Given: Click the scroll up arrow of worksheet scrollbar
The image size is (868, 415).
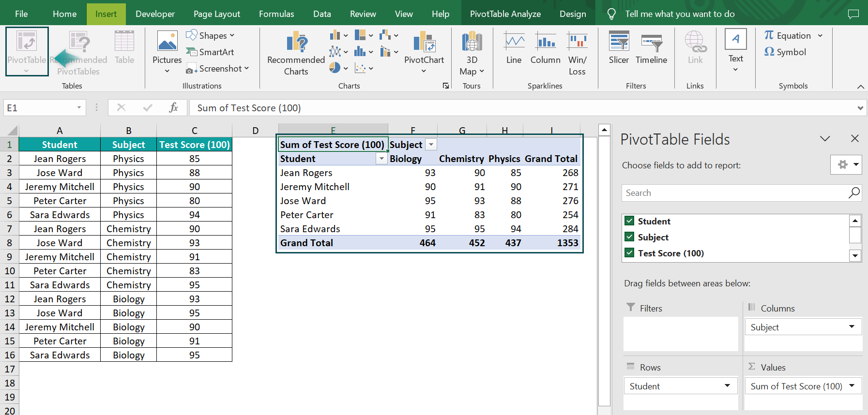Looking at the screenshot, I should click(x=604, y=130).
